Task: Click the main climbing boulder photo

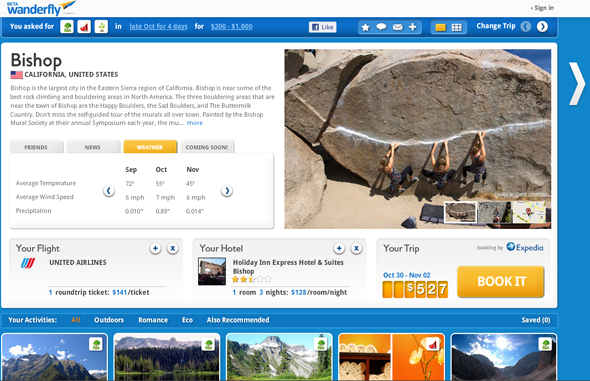Action: 418,139
